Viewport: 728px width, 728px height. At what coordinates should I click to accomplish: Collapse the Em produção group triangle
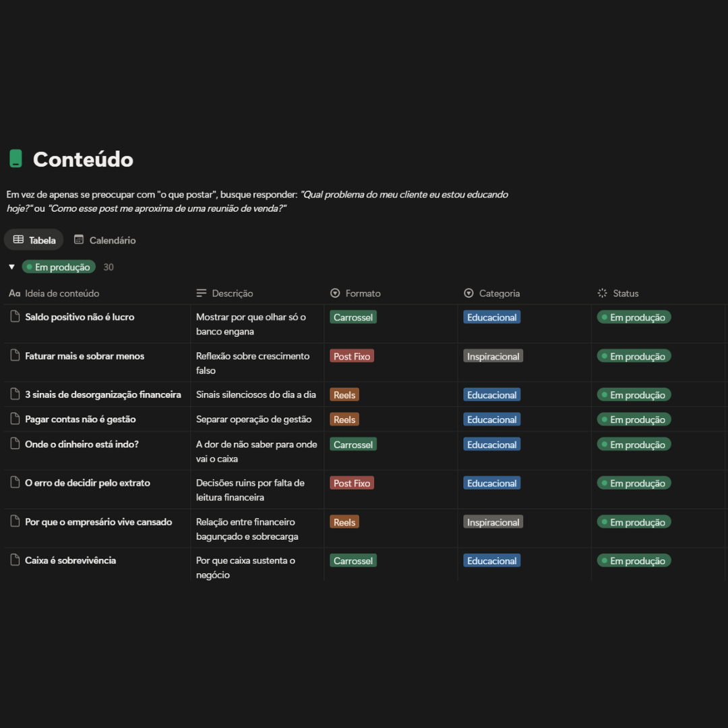(x=11, y=267)
